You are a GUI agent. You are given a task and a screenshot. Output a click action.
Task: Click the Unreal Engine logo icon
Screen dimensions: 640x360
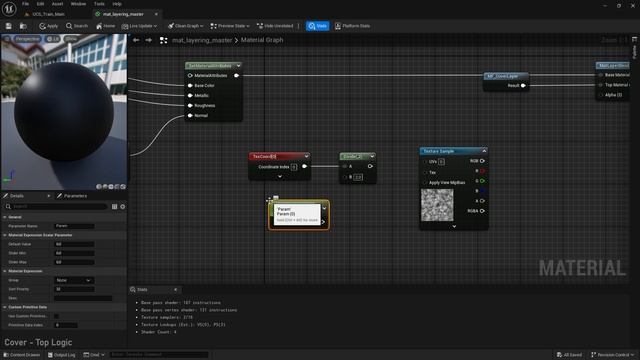[x=9, y=9]
